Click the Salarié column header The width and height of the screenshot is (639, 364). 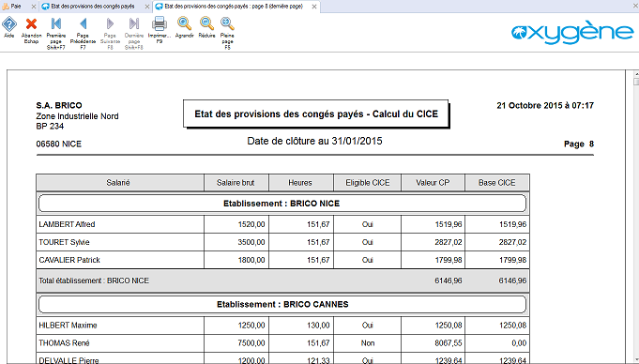click(x=120, y=183)
